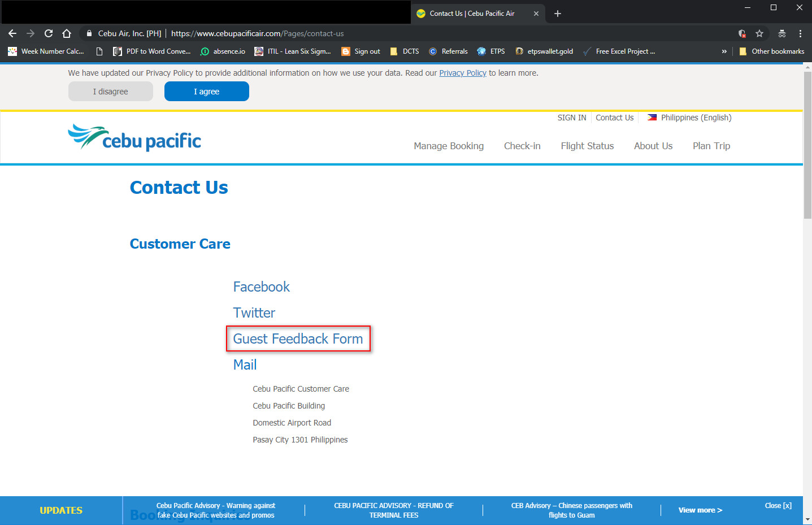This screenshot has height=525, width=812.
Task: Open the Refund of Terminal Fees advisory
Action: pyautogui.click(x=394, y=510)
